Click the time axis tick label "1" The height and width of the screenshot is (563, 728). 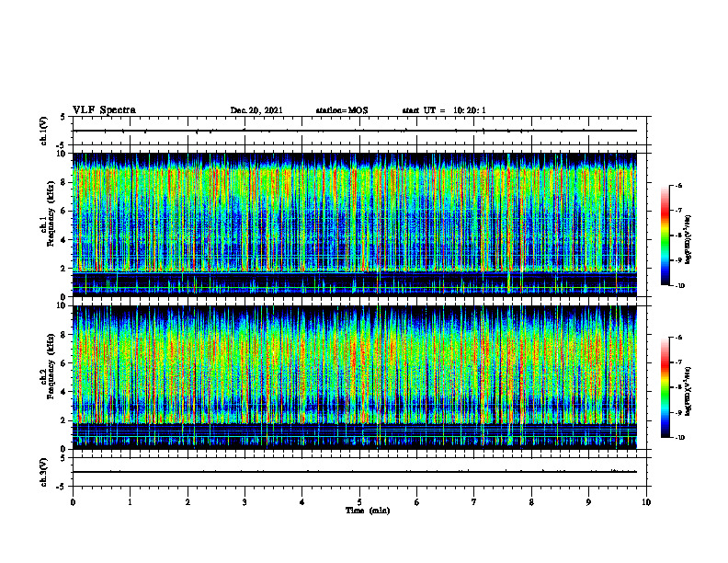130,502
